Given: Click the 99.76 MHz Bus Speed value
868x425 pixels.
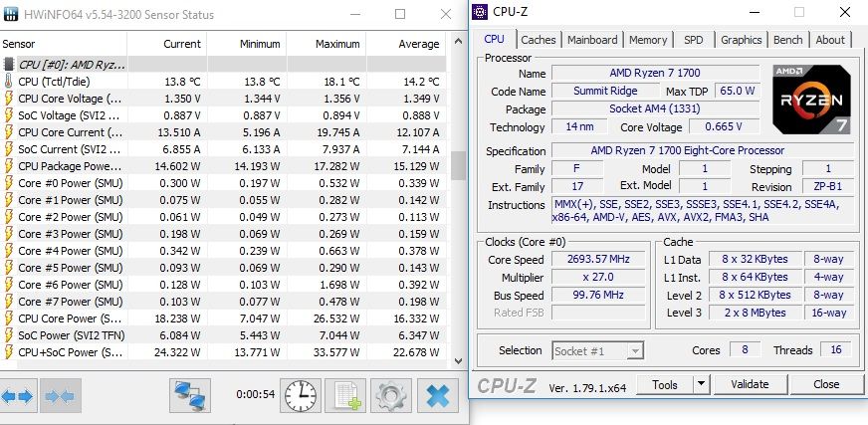Looking at the screenshot, I should click(x=598, y=295).
